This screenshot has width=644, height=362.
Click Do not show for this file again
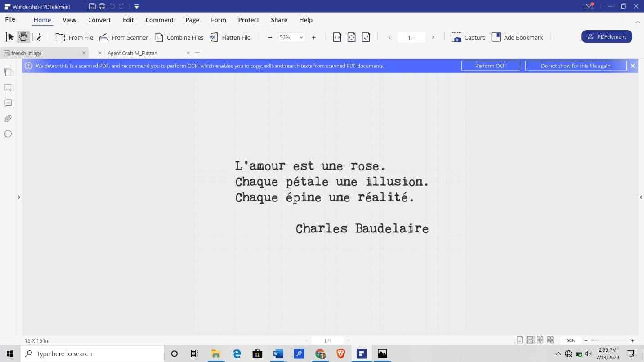pyautogui.click(x=575, y=66)
